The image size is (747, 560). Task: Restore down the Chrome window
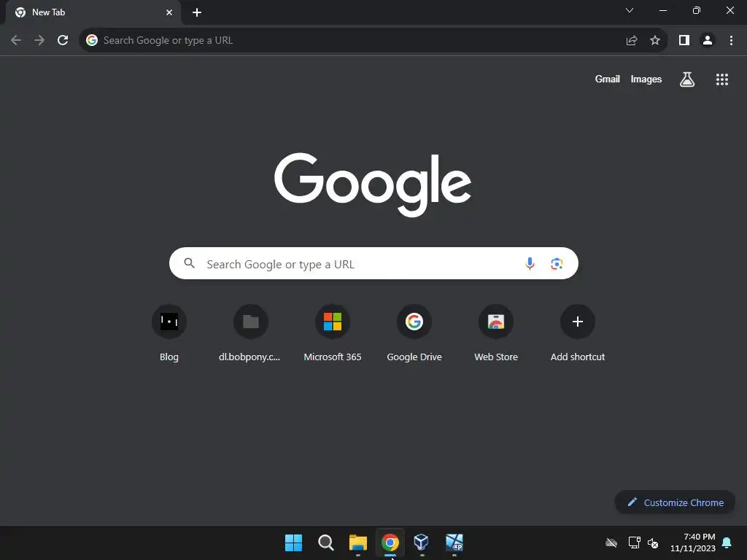click(x=696, y=10)
